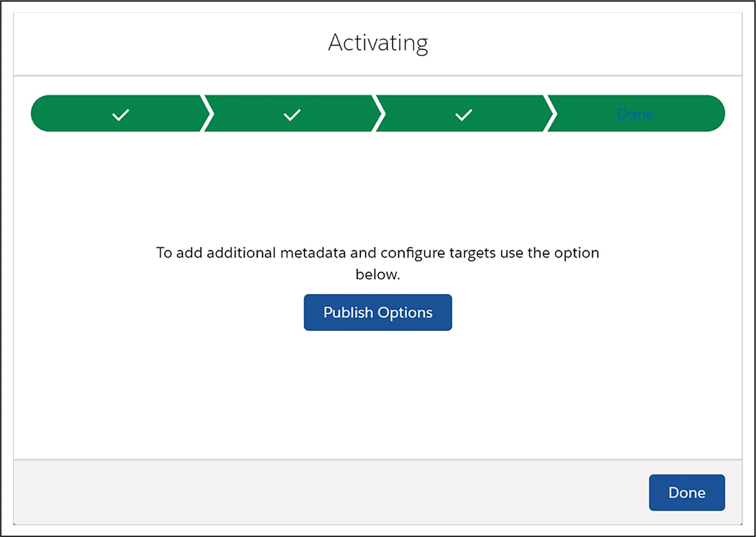Click the Activating dialog title
The width and height of the screenshot is (756, 537).
coord(378,43)
